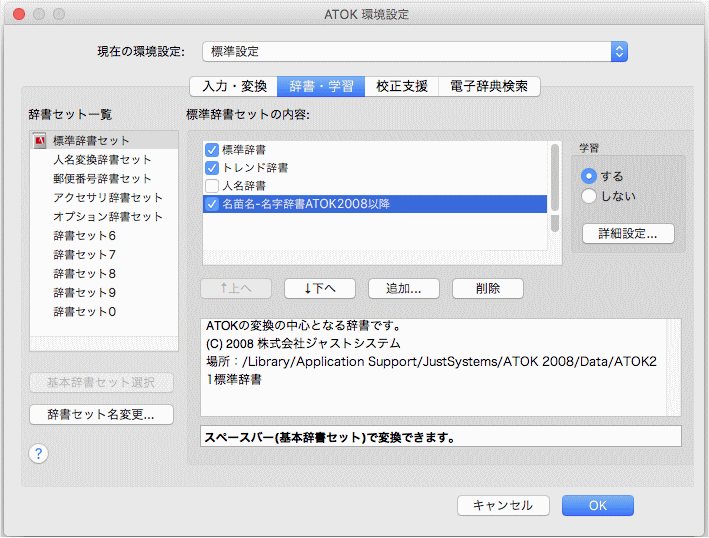Open the 校正支援 tab
The width and height of the screenshot is (709, 538).
pos(402,86)
